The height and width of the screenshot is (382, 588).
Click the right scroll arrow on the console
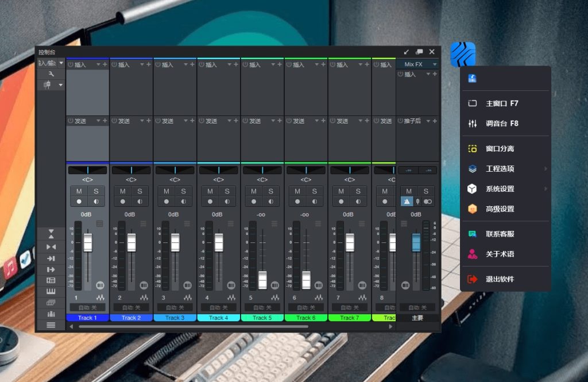pyautogui.click(x=390, y=326)
